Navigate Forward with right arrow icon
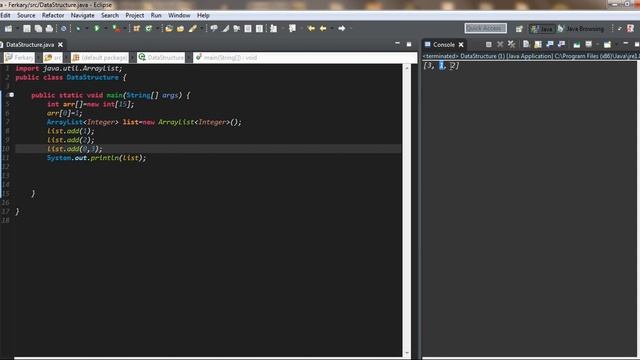Screen dimensions: 640x360 [342, 29]
